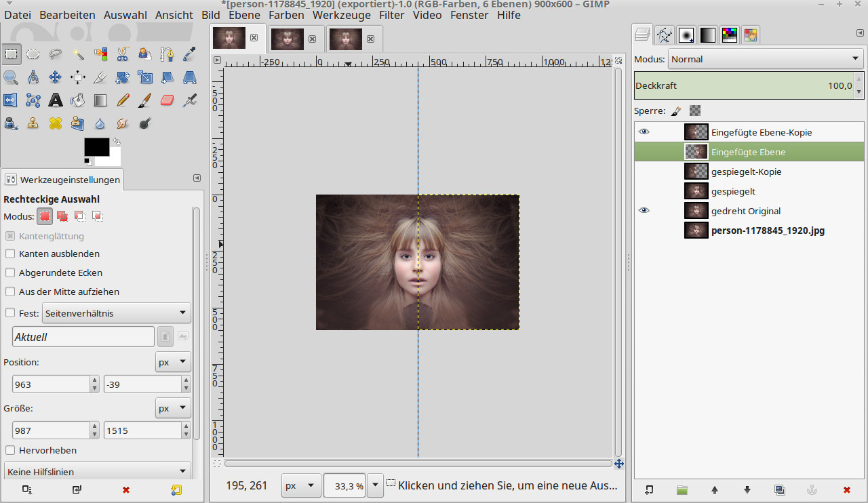Screen dimensions: 868x503
Task: Open the Filter menu
Action: pyautogui.click(x=393, y=15)
